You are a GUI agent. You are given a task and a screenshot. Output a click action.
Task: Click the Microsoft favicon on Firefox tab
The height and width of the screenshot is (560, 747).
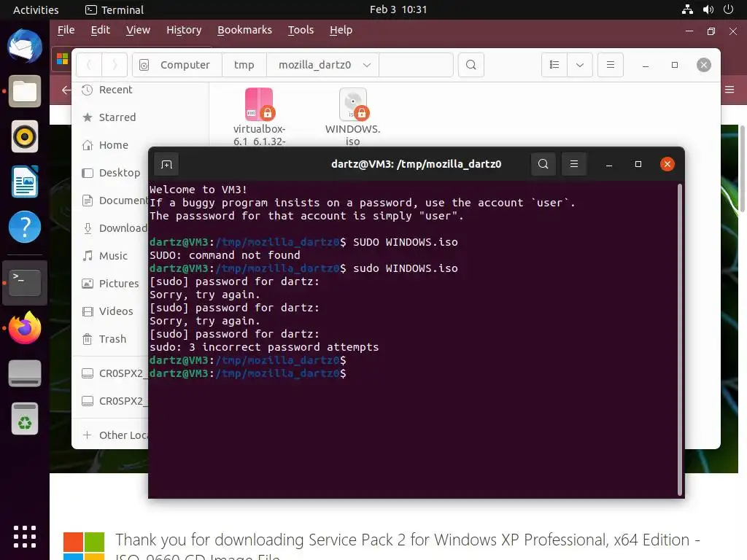pyautogui.click(x=62, y=58)
